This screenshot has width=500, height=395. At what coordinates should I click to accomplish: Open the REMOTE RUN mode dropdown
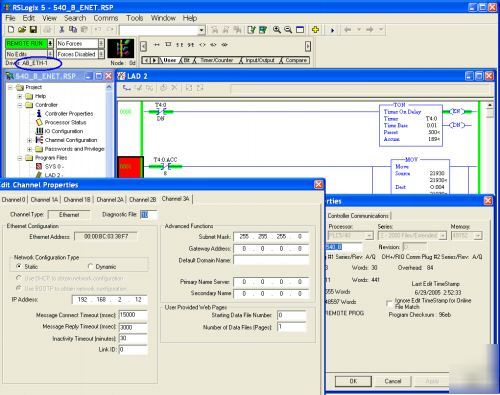click(x=50, y=43)
